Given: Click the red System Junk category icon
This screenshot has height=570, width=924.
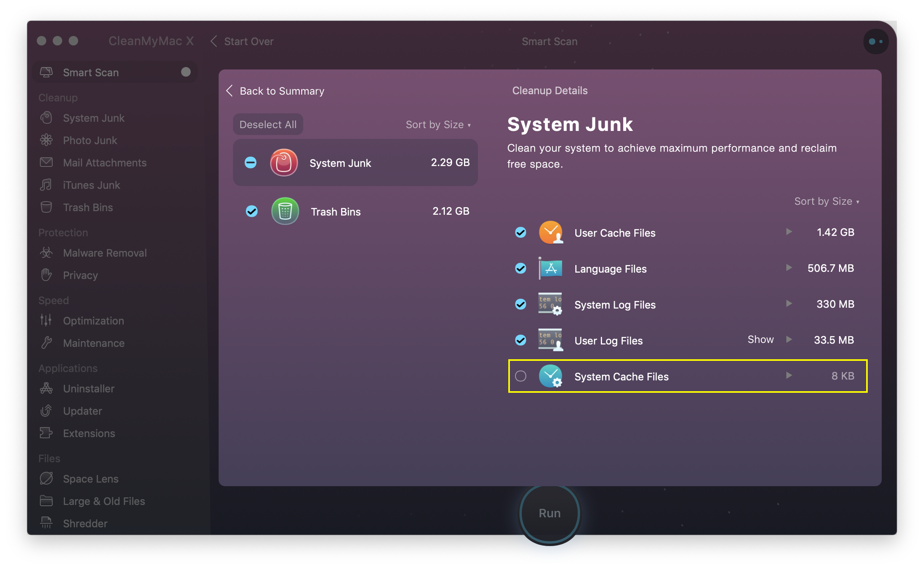Looking at the screenshot, I should (284, 163).
